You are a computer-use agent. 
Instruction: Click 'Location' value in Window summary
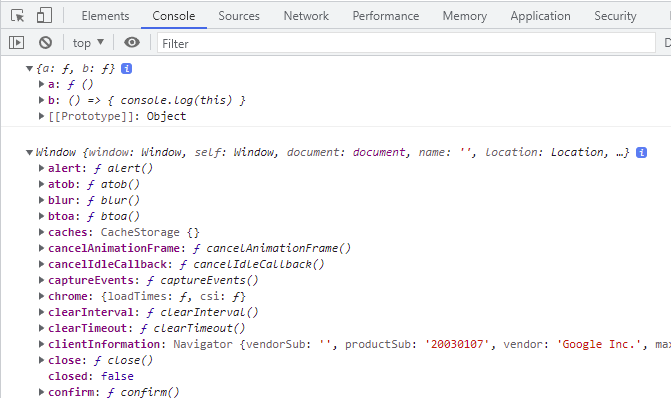pos(576,152)
